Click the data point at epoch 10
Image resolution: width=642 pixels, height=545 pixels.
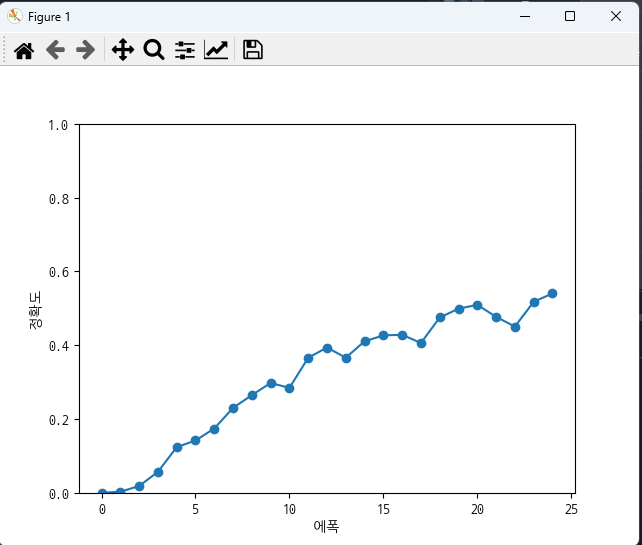[289, 388]
